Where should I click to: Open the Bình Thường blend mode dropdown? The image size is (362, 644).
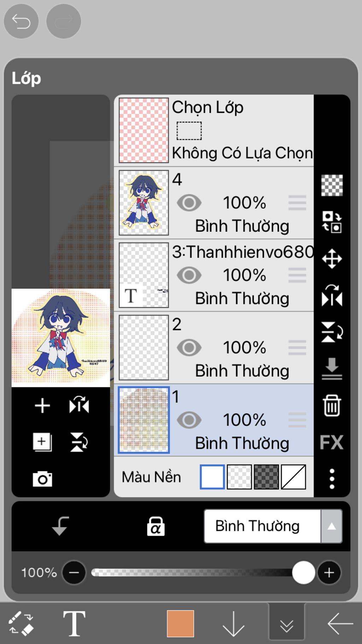(x=273, y=526)
